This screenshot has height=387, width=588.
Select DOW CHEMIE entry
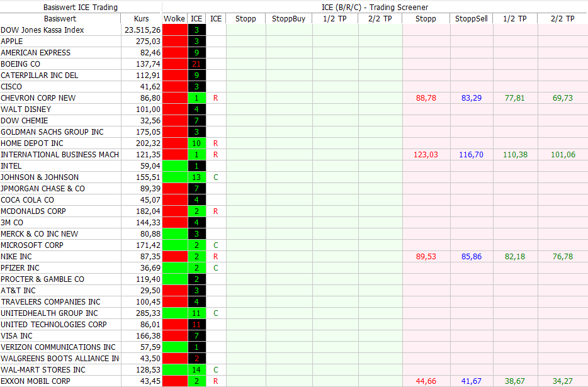tap(25, 121)
